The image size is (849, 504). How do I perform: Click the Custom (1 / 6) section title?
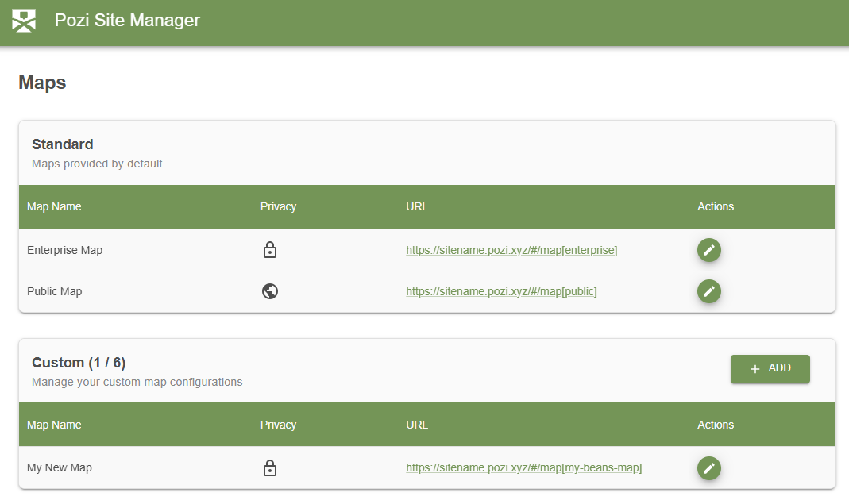80,362
